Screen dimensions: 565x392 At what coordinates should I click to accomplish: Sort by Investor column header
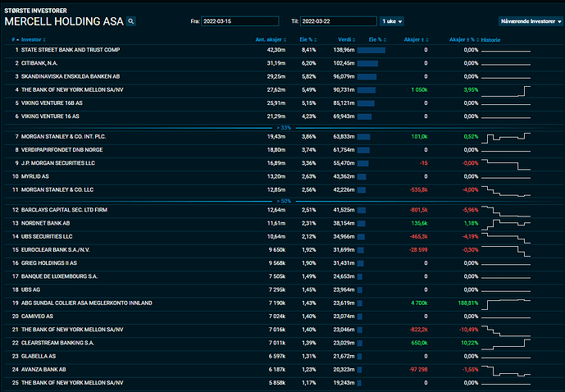[33, 39]
